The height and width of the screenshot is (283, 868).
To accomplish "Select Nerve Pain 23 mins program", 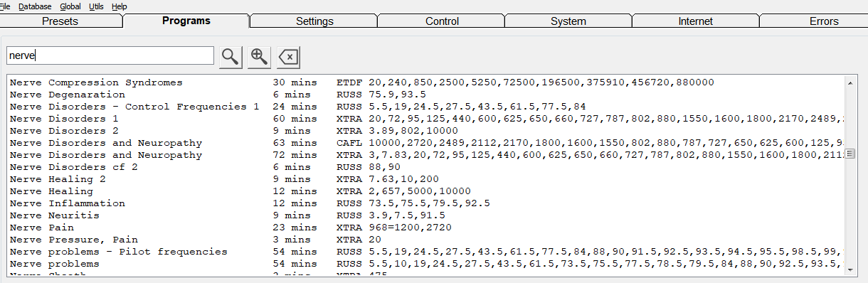I will pyautogui.click(x=425, y=228).
